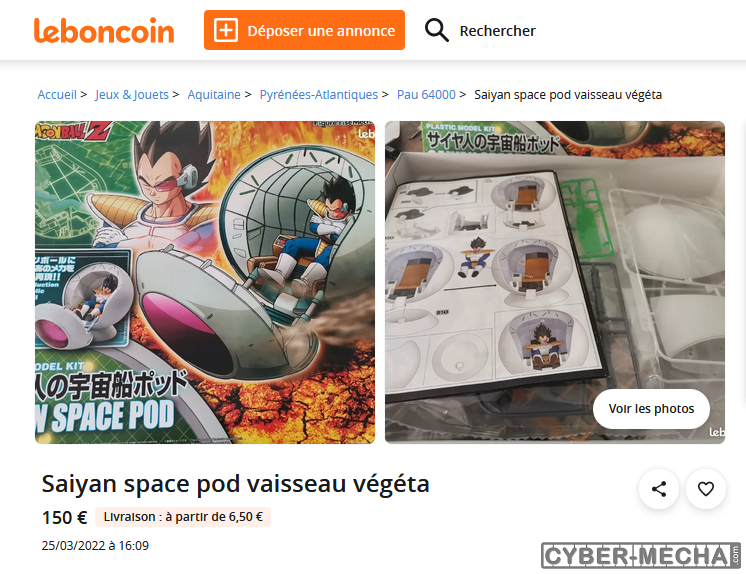Screen dimensions: 746x574
Task: Click the leboncoin logo
Action: pyautogui.click(x=104, y=30)
